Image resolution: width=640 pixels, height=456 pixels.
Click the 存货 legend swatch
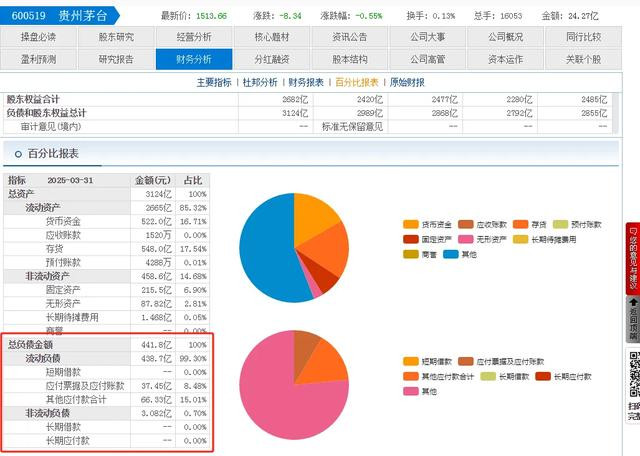520,224
